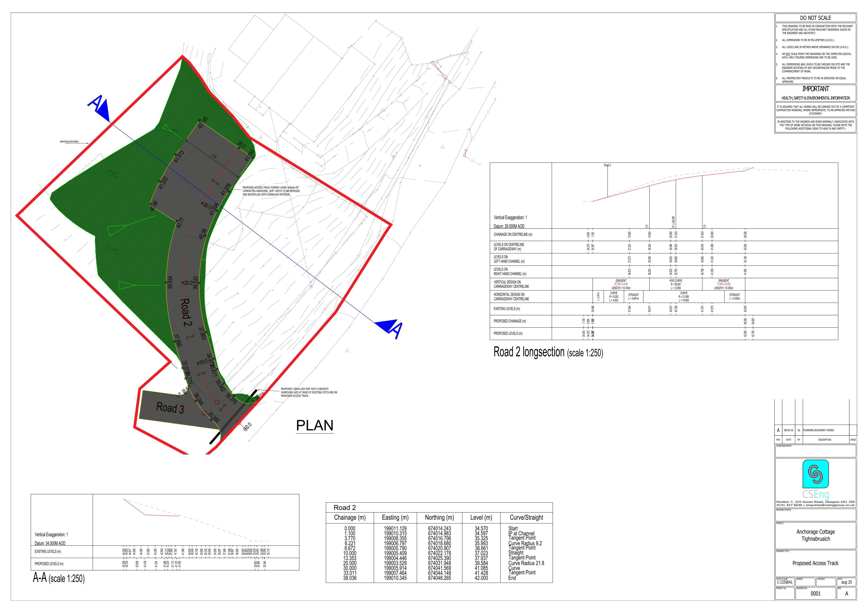Click the DO NOT SCALE heading
The height and width of the screenshot is (613, 868).
pos(815,18)
